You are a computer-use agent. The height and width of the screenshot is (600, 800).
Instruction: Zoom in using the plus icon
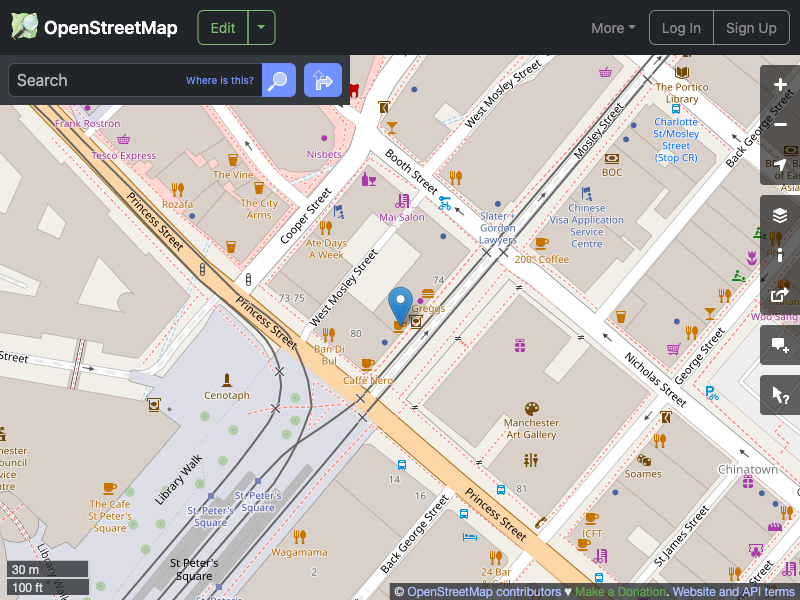point(780,85)
